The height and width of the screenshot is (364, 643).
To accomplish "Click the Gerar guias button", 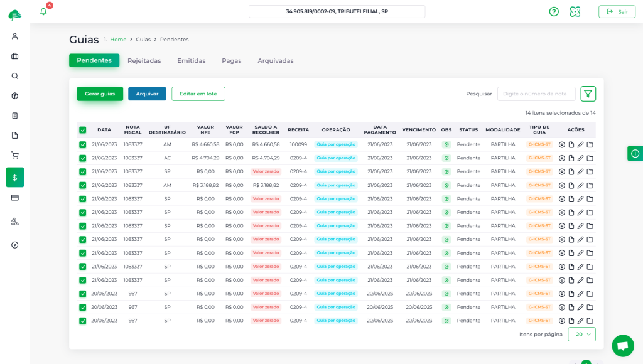I will 100,94.
